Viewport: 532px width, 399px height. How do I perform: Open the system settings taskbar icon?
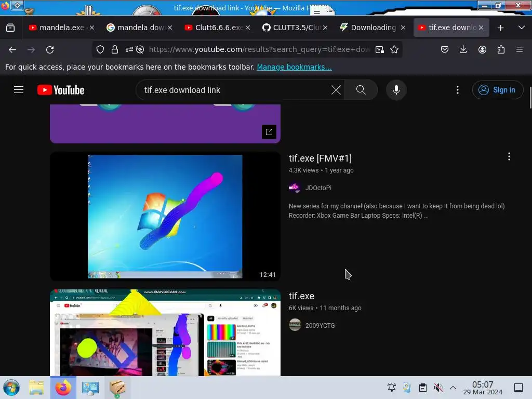pos(90,388)
